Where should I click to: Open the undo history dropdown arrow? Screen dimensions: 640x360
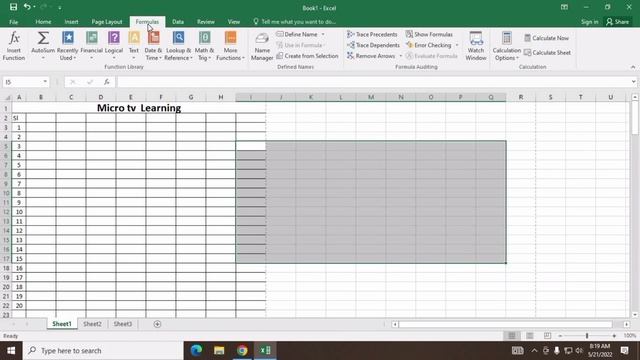[x=34, y=7]
